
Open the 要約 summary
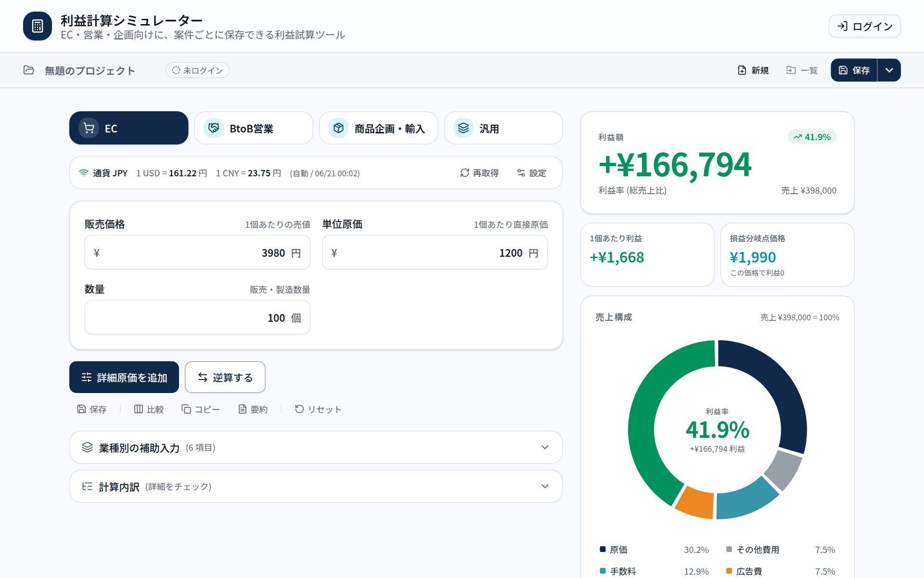pos(253,409)
